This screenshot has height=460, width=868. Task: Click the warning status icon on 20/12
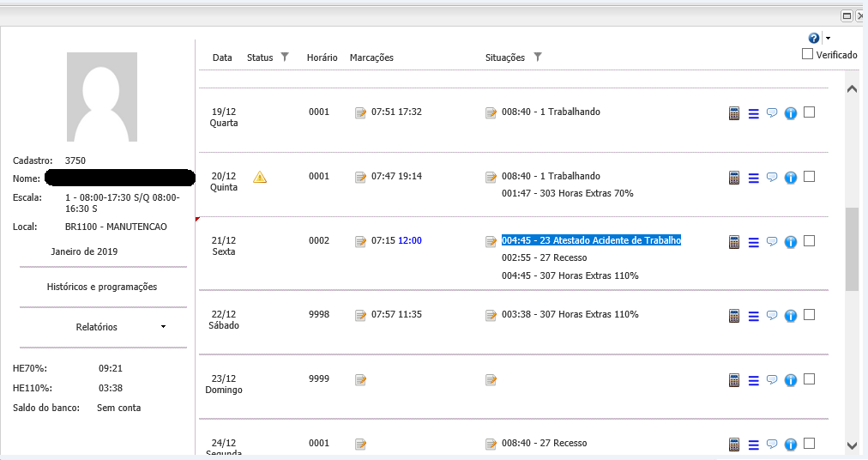pos(260,178)
